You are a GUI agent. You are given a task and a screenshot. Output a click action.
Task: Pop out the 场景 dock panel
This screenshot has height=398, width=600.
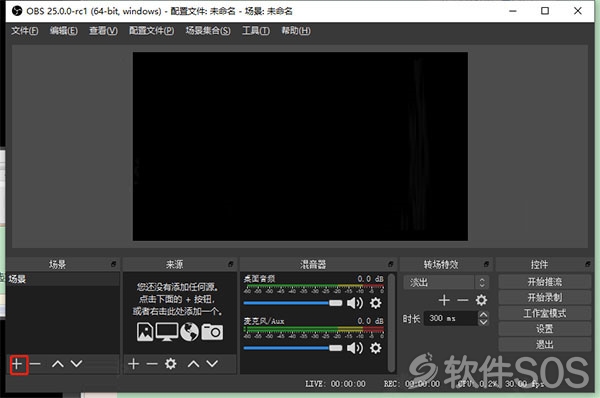(114, 264)
